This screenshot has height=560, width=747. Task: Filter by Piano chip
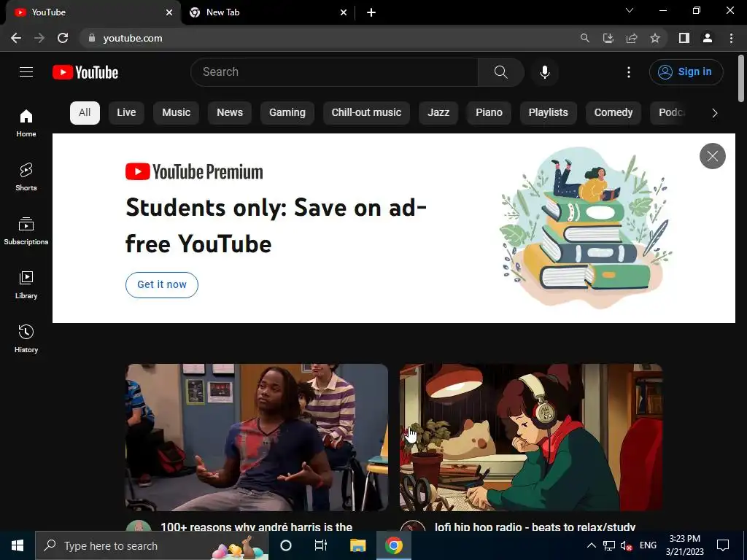tap(489, 113)
